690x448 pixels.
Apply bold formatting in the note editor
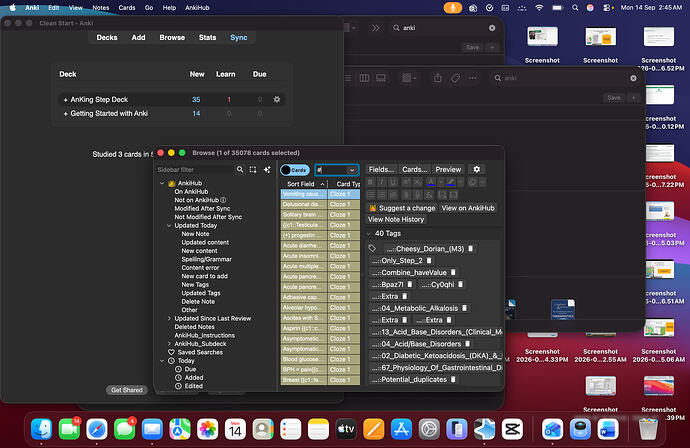pos(371,182)
